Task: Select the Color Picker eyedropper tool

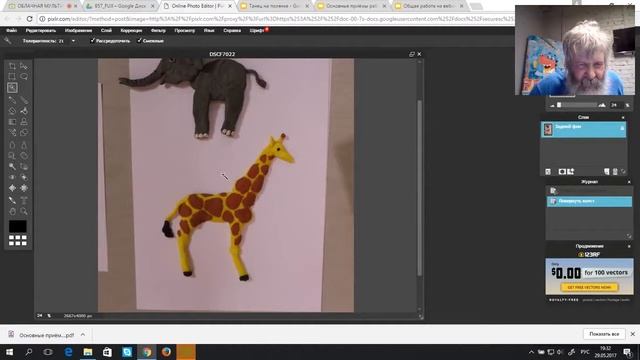Action: 12,200
